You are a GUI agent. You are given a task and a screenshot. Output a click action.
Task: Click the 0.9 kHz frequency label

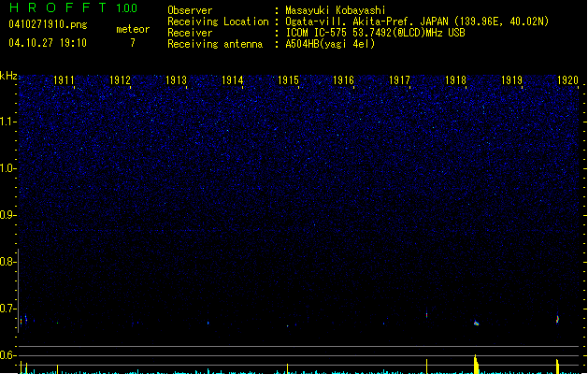(x=7, y=215)
